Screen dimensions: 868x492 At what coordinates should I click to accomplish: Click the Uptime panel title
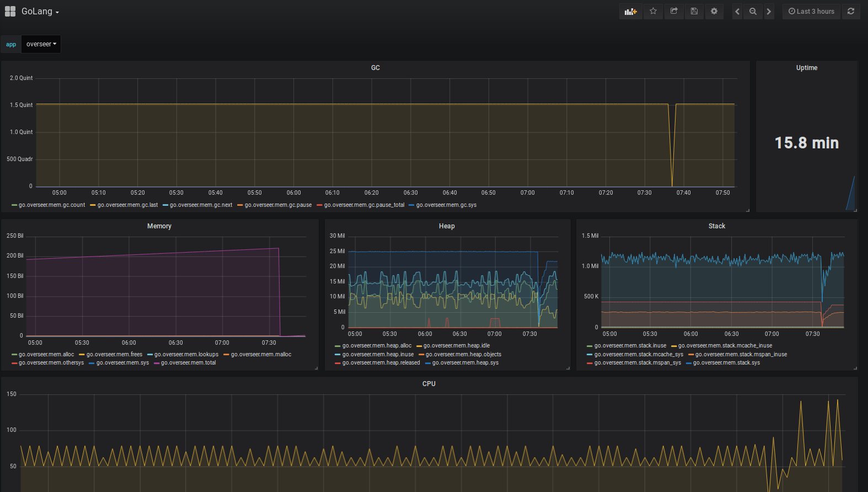click(x=806, y=68)
